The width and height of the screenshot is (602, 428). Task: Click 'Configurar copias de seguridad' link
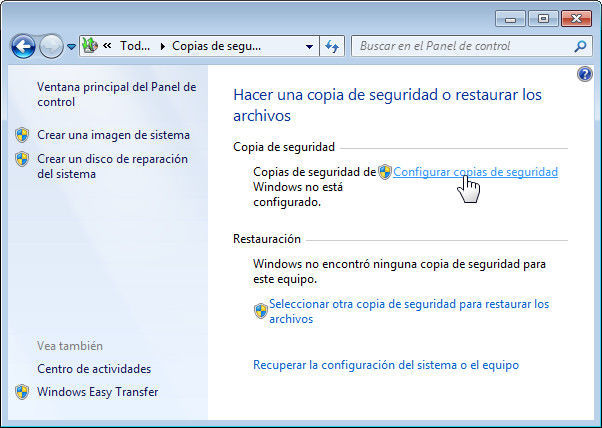475,172
